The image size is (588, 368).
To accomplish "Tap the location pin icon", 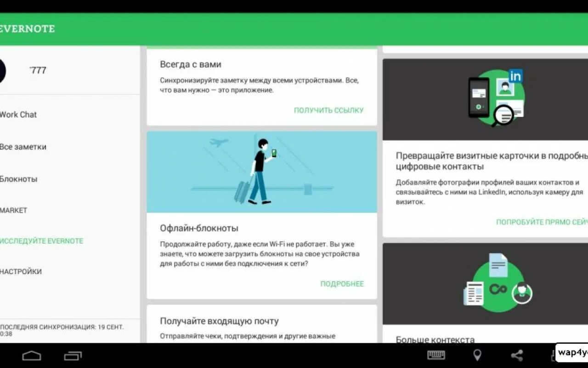I will (477, 355).
